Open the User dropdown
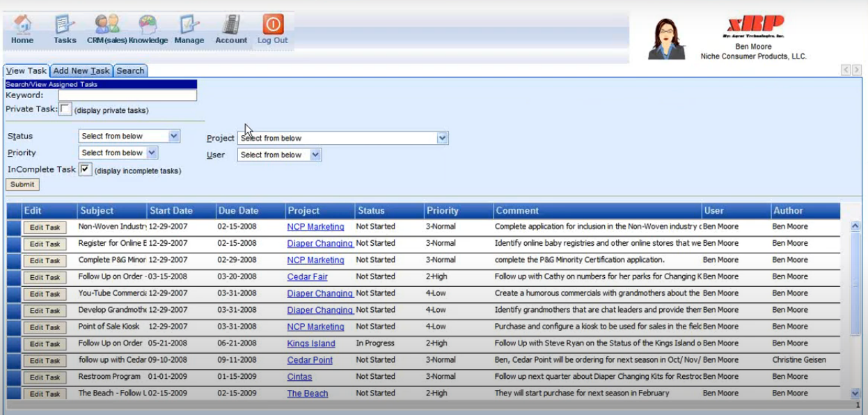868x415 pixels. (x=280, y=155)
